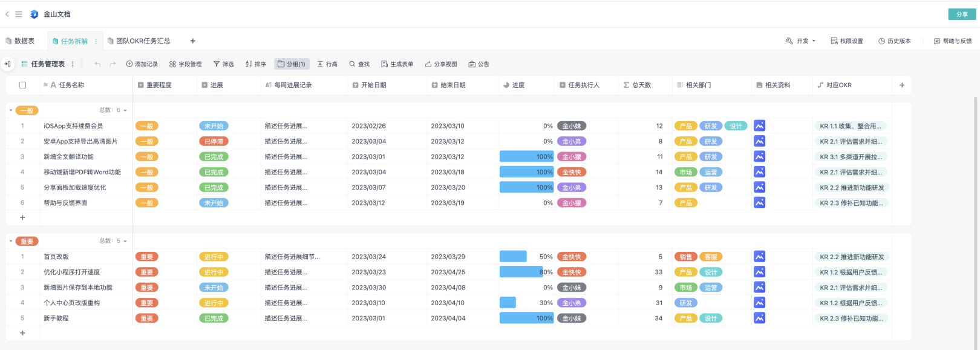
Task: Click the redo arrow icon
Action: pyautogui.click(x=113, y=64)
